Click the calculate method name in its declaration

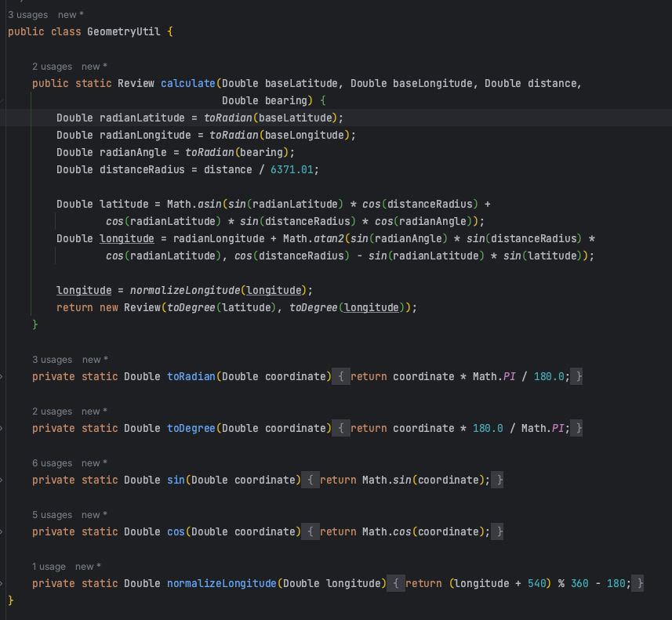[187, 84]
